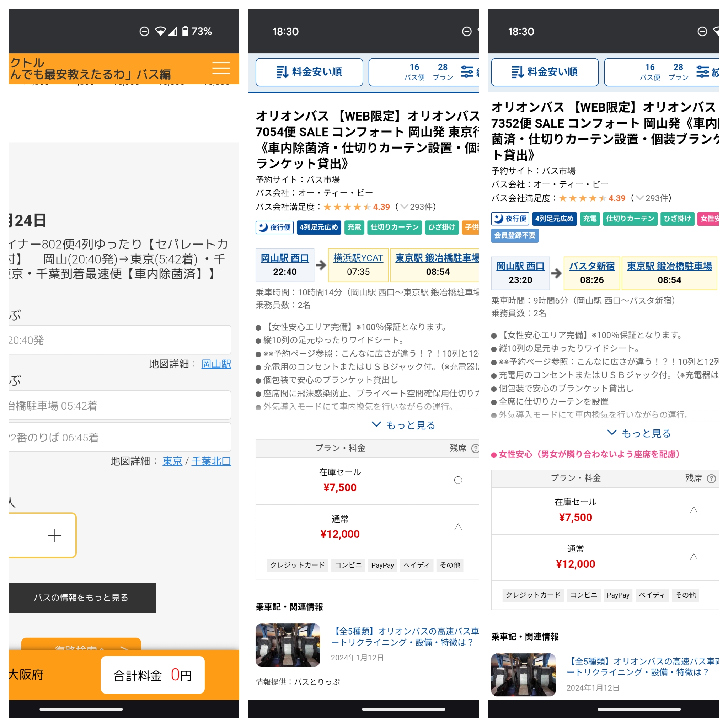Viewport: 728px width, 728px height.
Task: Tap home gesture bar in middle screen
Action: (x=403, y=709)
